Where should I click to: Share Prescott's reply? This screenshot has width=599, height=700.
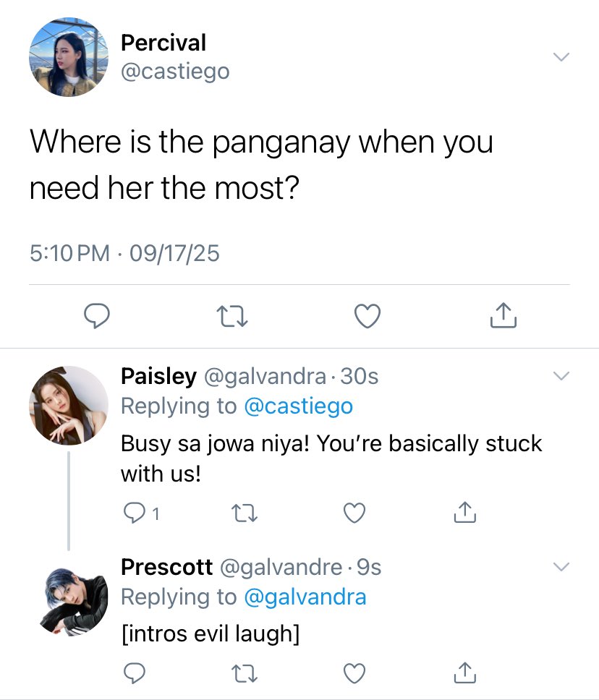click(x=464, y=673)
